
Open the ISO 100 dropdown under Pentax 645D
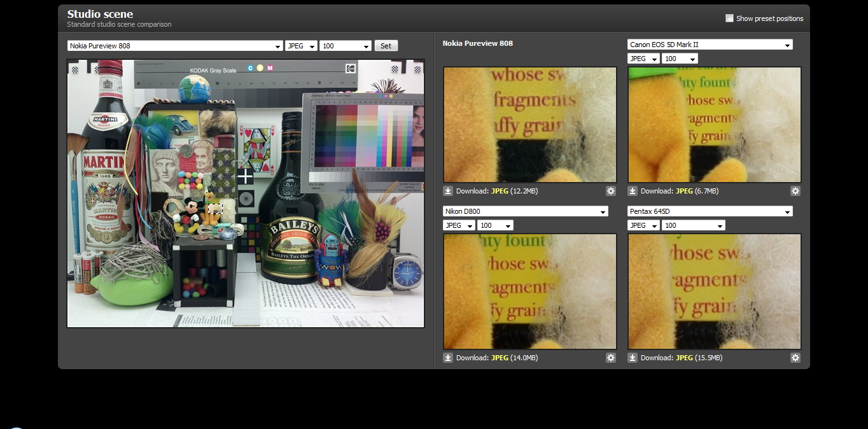click(693, 225)
